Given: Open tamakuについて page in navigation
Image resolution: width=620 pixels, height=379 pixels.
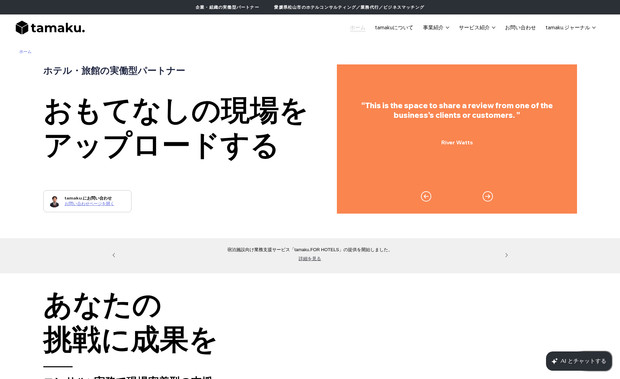Looking at the screenshot, I should click(x=393, y=28).
